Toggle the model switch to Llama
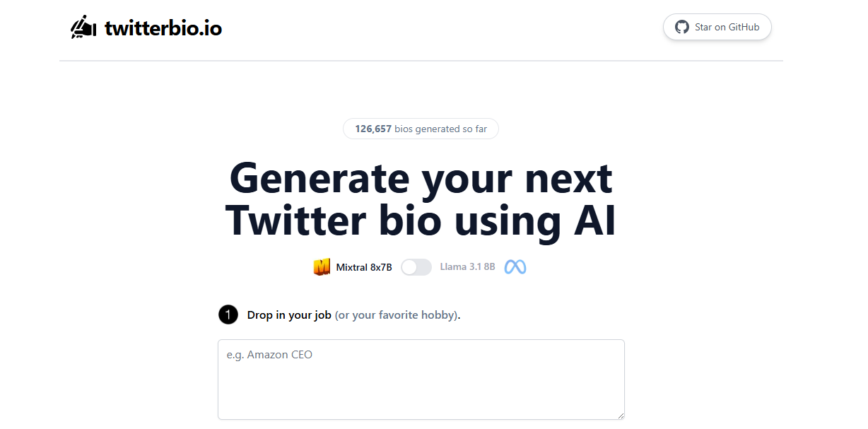 click(x=416, y=267)
